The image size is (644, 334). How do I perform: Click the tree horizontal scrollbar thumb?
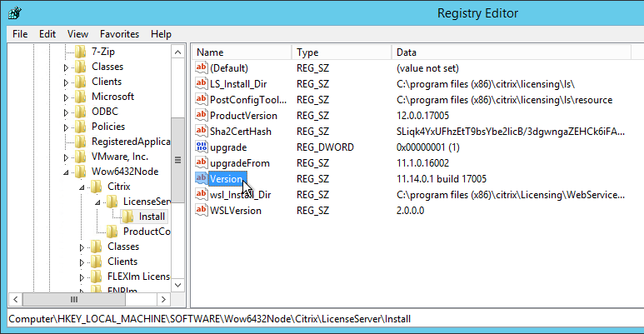pyautogui.click(x=74, y=300)
